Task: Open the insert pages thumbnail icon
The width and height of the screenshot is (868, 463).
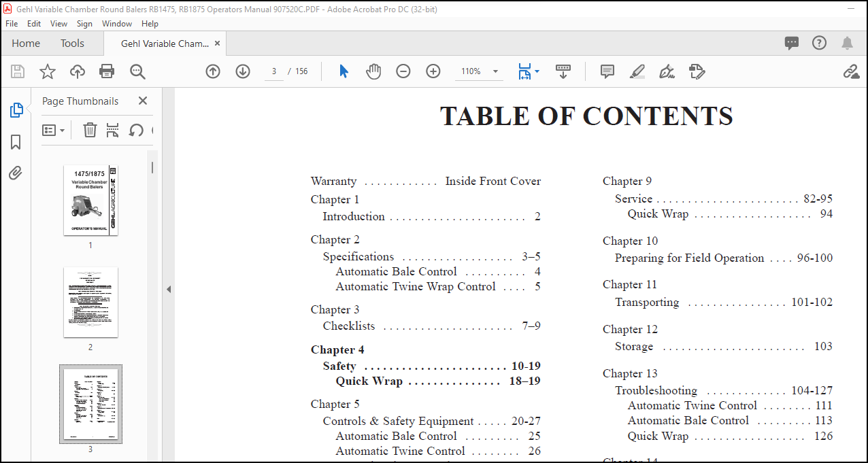Action: pos(113,130)
